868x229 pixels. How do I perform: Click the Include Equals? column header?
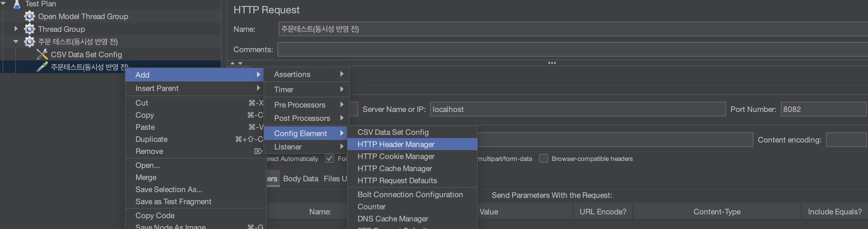click(x=835, y=212)
